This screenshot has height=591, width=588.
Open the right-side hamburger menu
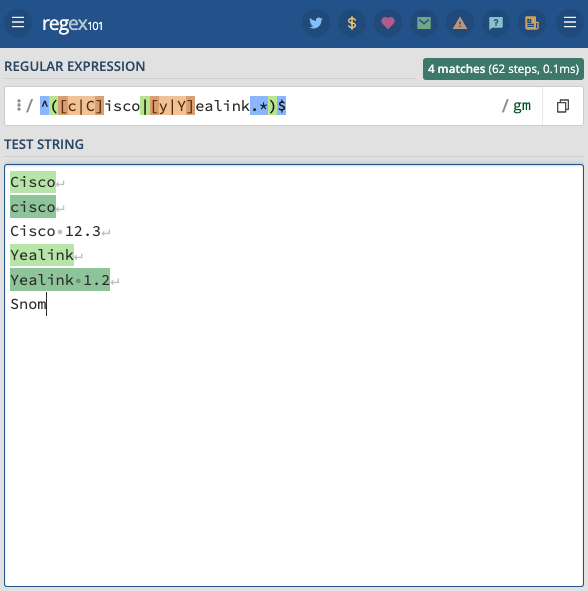[x=570, y=23]
